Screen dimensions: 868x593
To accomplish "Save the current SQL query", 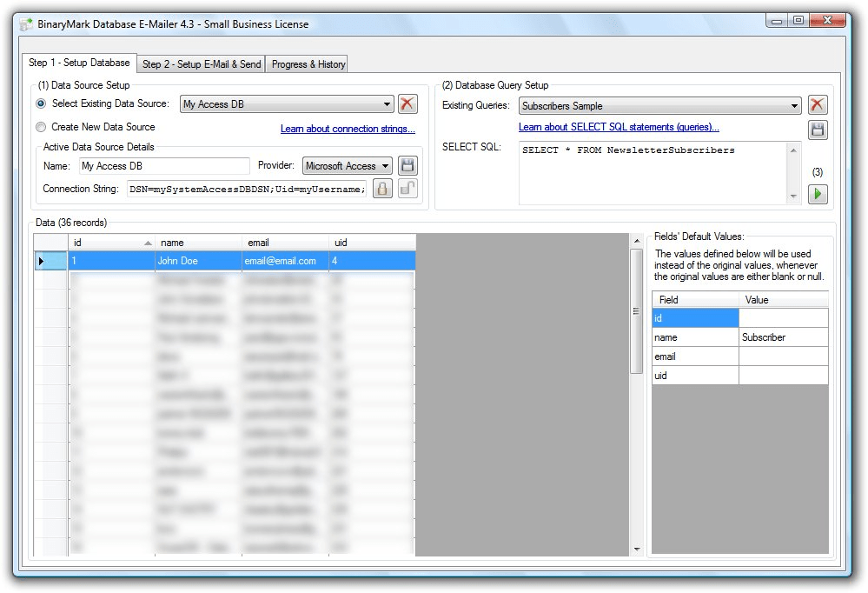I will [818, 130].
